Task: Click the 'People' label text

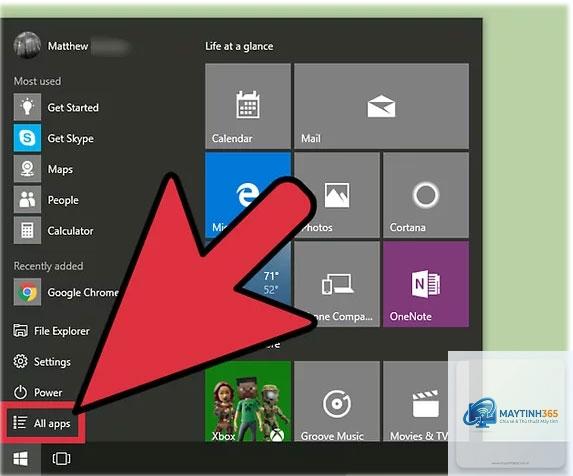Action: [x=63, y=200]
